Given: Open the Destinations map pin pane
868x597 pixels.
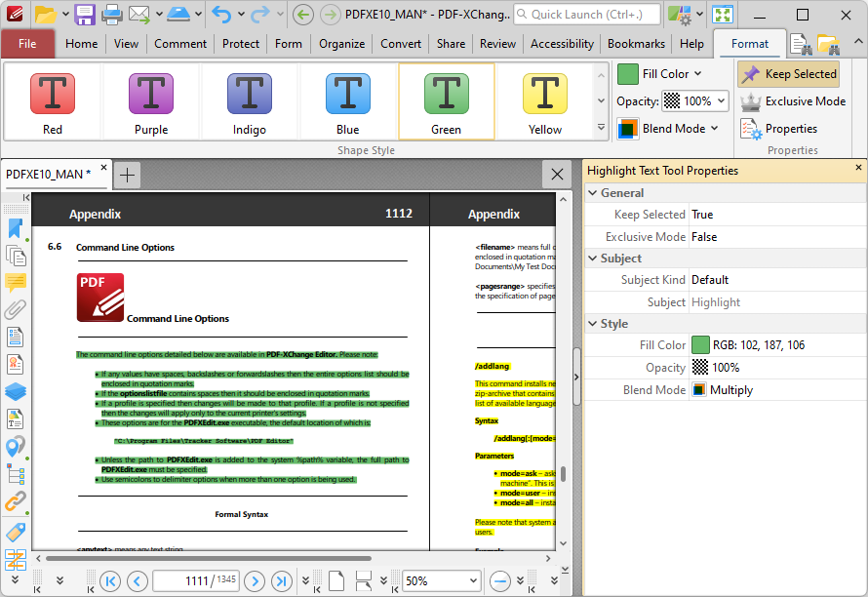Looking at the screenshot, I should click(16, 447).
